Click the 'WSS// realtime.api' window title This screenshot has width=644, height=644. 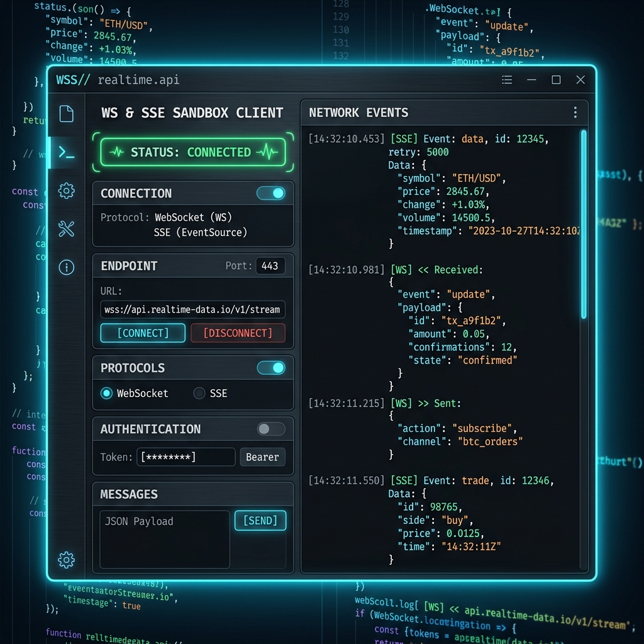pos(118,80)
